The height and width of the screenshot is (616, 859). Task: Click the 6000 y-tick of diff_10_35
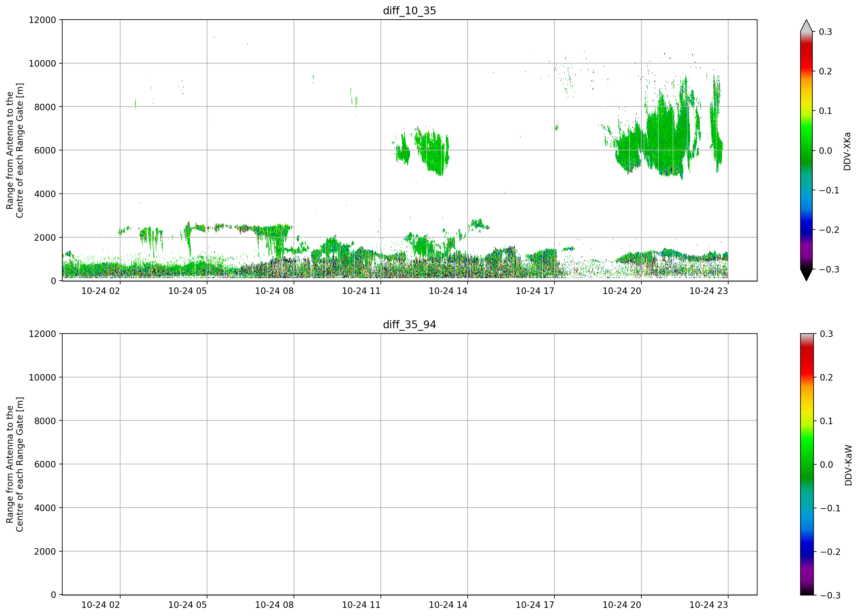tap(45, 150)
